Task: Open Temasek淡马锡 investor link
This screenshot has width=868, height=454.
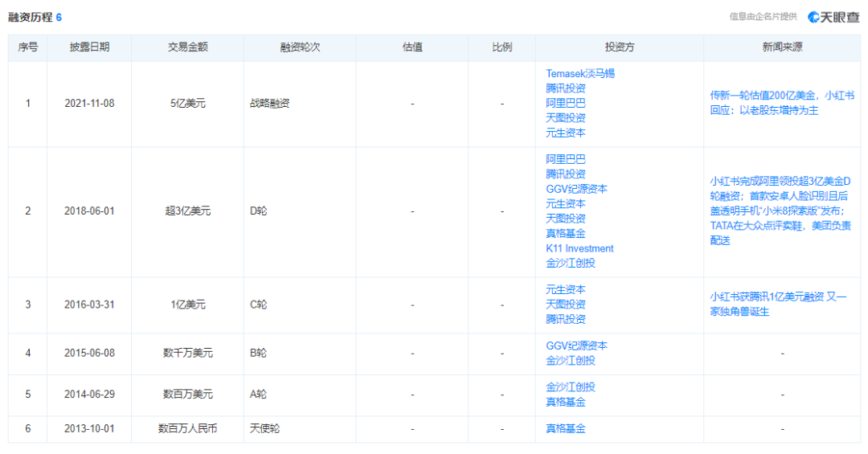Action: (x=580, y=74)
